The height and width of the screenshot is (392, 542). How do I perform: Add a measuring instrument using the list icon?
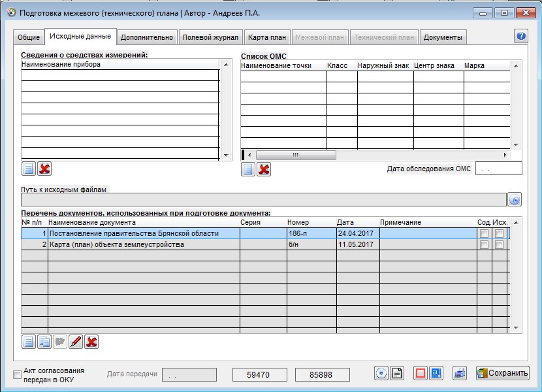(x=29, y=169)
